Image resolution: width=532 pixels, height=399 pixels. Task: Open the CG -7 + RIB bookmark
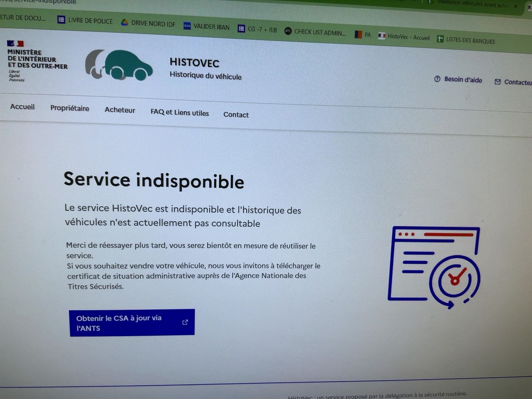coord(257,29)
